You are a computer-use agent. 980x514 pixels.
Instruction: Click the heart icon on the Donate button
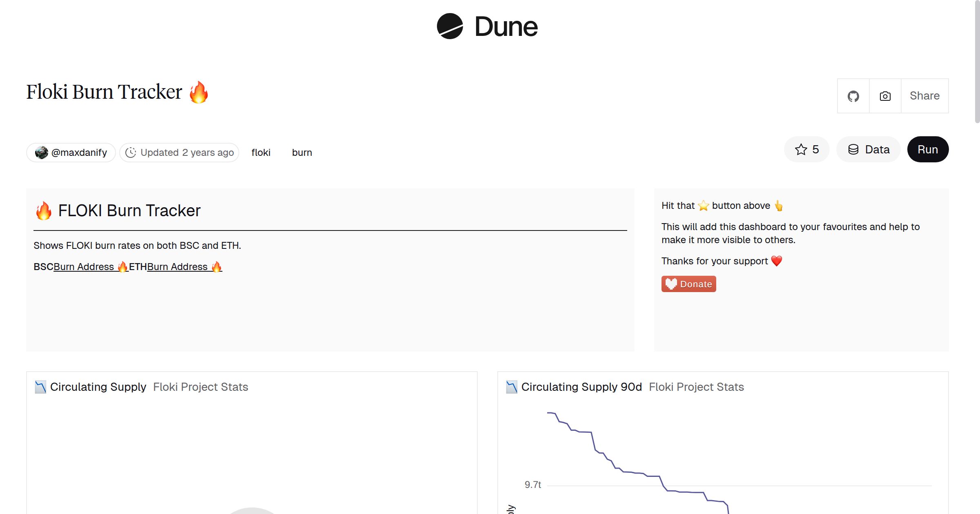pos(671,284)
